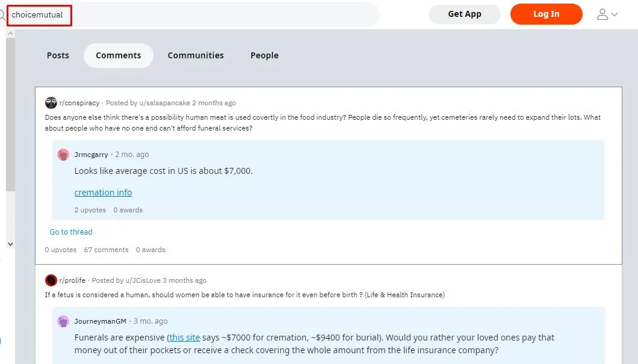The height and width of the screenshot is (364, 638).
Task: Click the '3 months ago' post timestamp
Action: pyautogui.click(x=185, y=280)
